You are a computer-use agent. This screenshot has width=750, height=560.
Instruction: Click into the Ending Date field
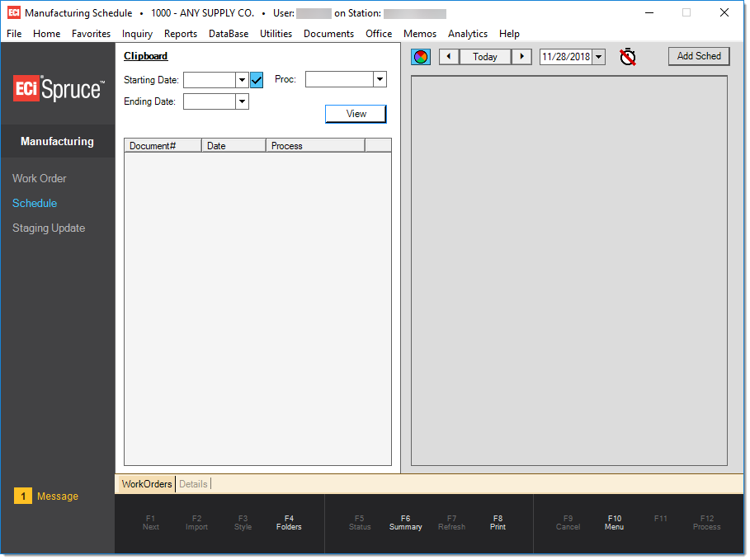(x=210, y=101)
